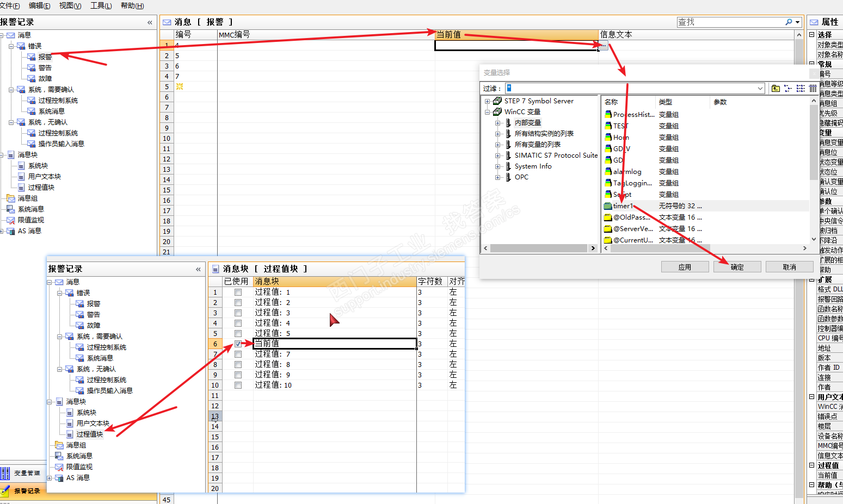Switch the dialog tag list to details view icon
The height and width of the screenshot is (504, 843).
(x=813, y=89)
